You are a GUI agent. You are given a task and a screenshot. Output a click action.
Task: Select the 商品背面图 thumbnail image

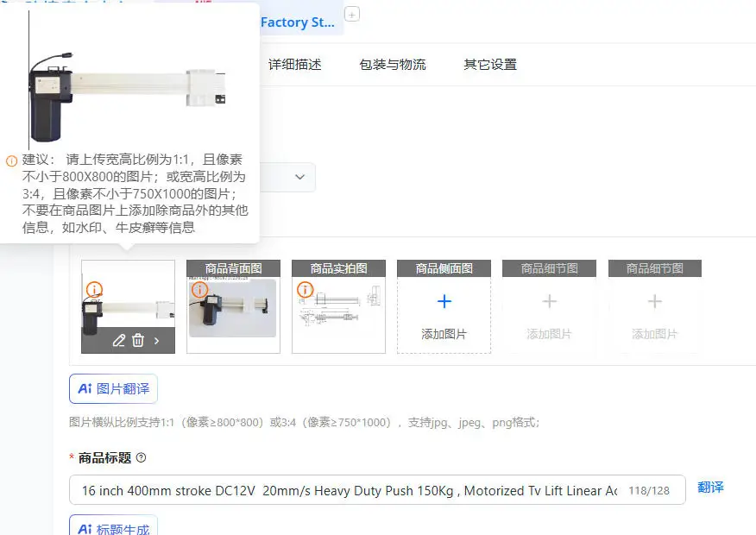pyautogui.click(x=233, y=307)
